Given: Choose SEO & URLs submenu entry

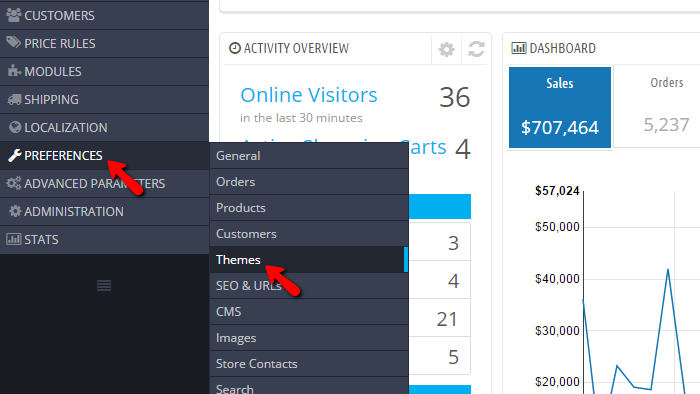Looking at the screenshot, I should pyautogui.click(x=309, y=286).
